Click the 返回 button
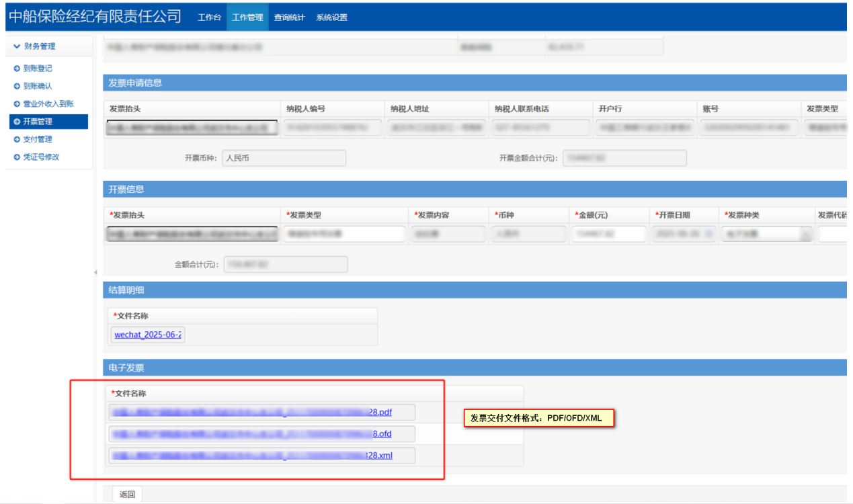Screen dimensions: 853x504 pos(127,495)
